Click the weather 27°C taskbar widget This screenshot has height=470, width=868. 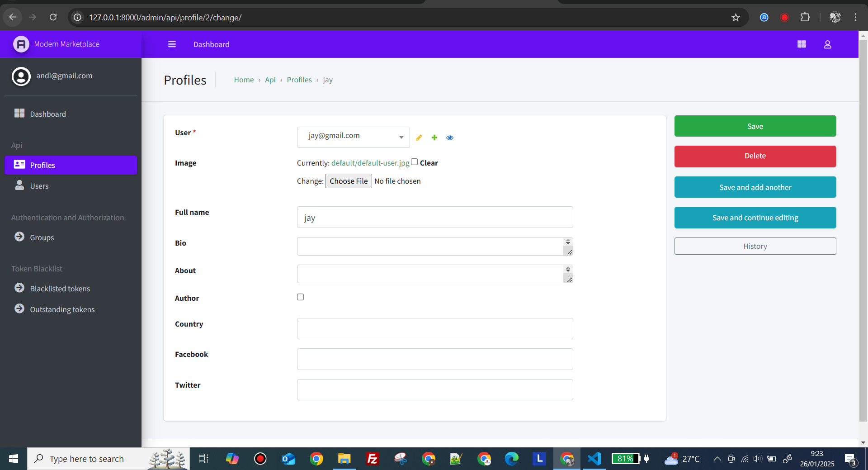pos(682,459)
